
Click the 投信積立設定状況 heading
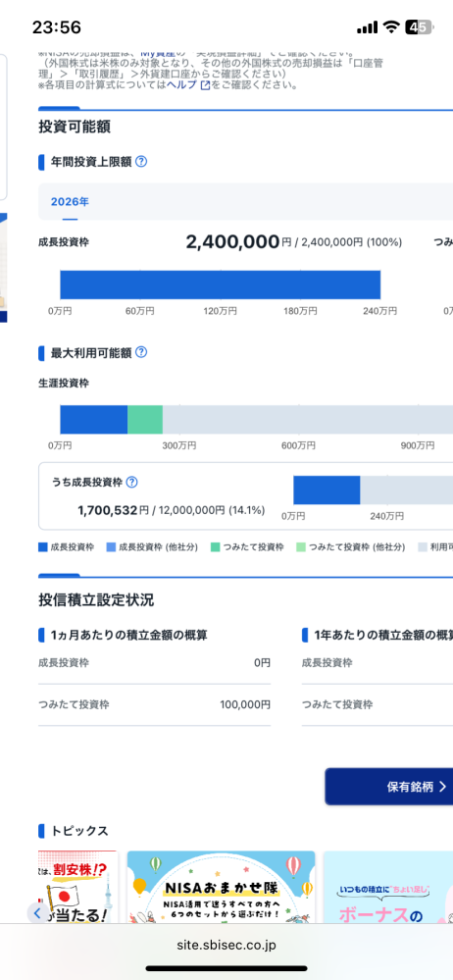[96, 600]
